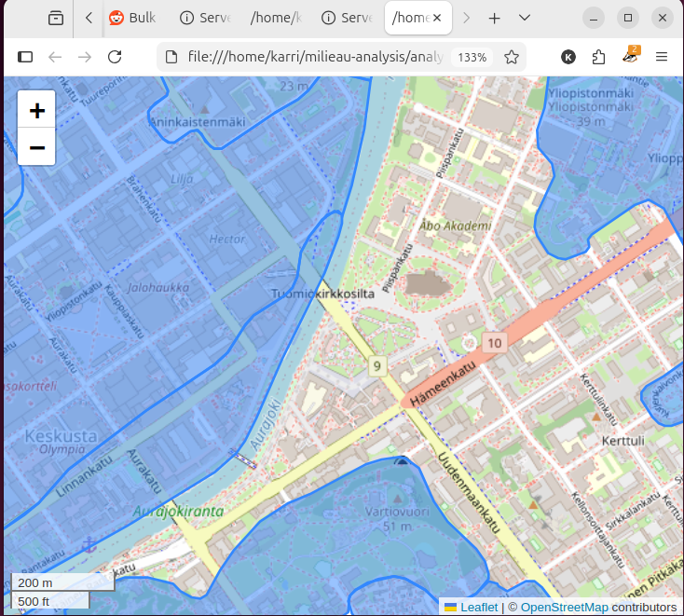
Task: Toggle the sidebar panel
Action: 25,57
